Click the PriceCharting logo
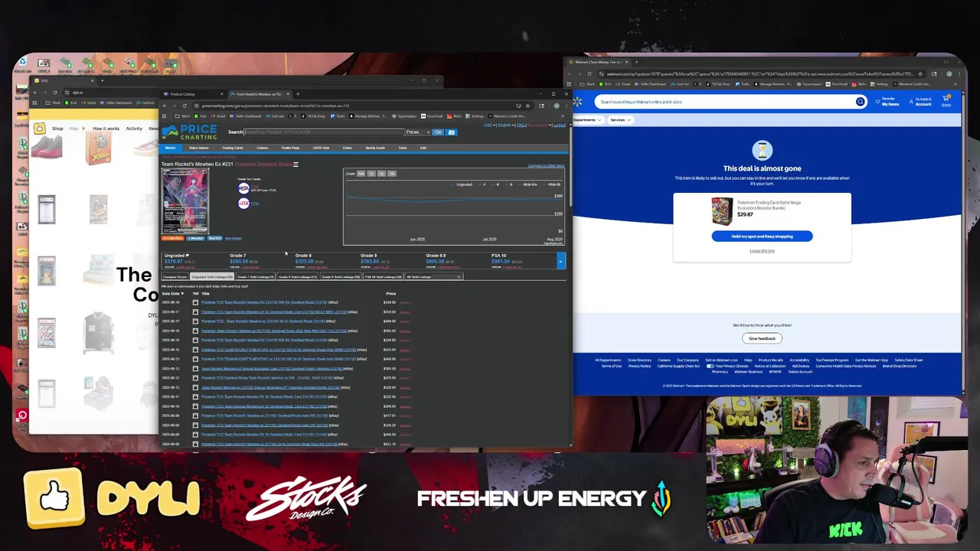 coord(189,132)
